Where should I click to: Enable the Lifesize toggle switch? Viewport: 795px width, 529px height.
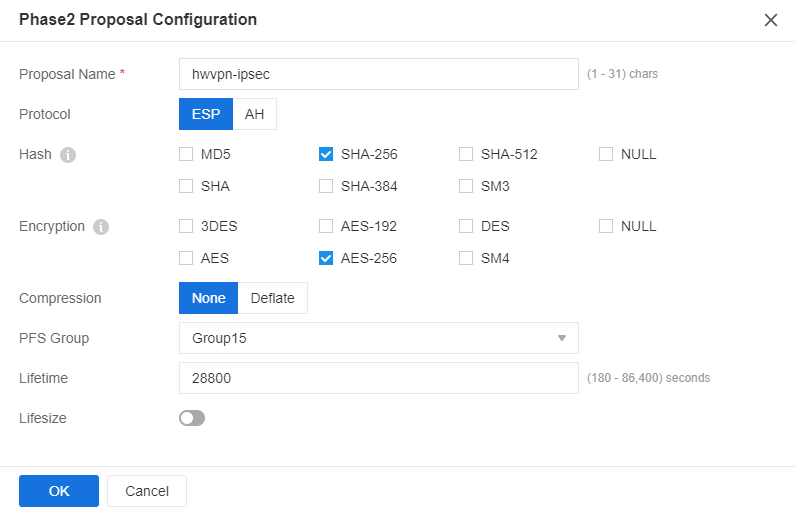pyautogui.click(x=192, y=418)
